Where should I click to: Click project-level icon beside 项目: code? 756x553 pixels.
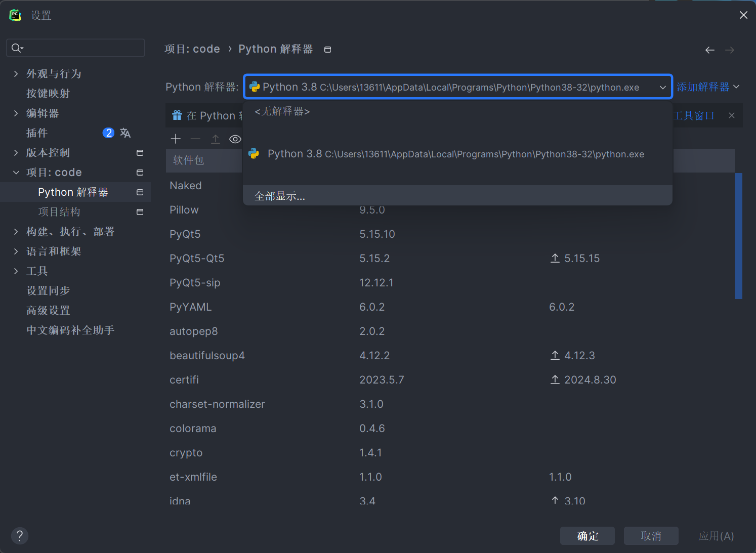tap(140, 173)
